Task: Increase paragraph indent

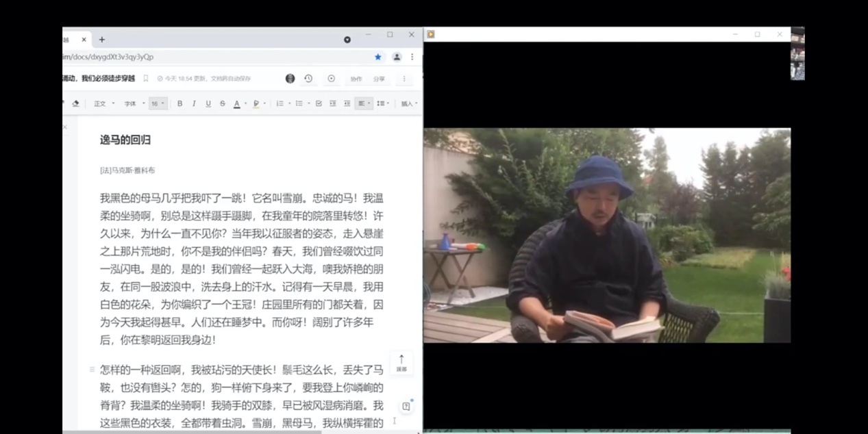Action: point(347,103)
